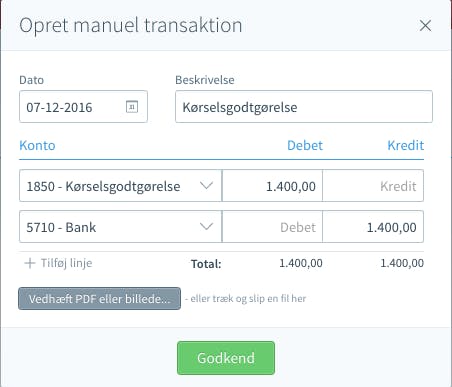This screenshot has height=387, width=452.
Task: Click the plus icon to add line
Action: tap(30, 263)
